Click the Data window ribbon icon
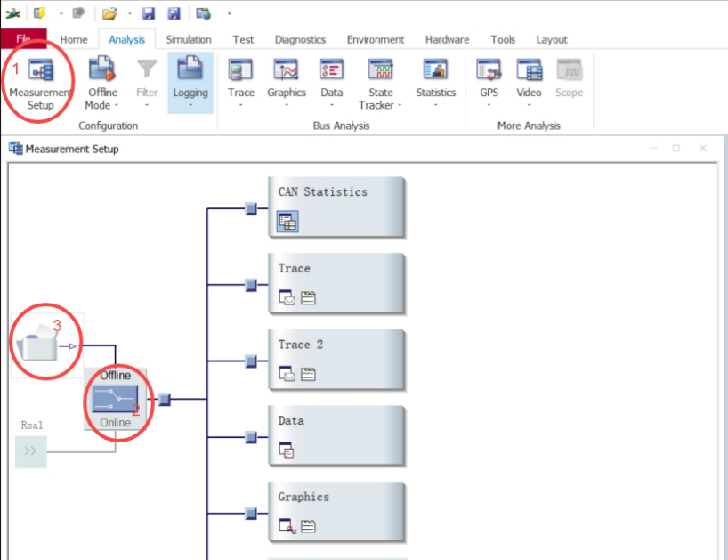Viewport: 728px width, 560px height. (x=331, y=70)
